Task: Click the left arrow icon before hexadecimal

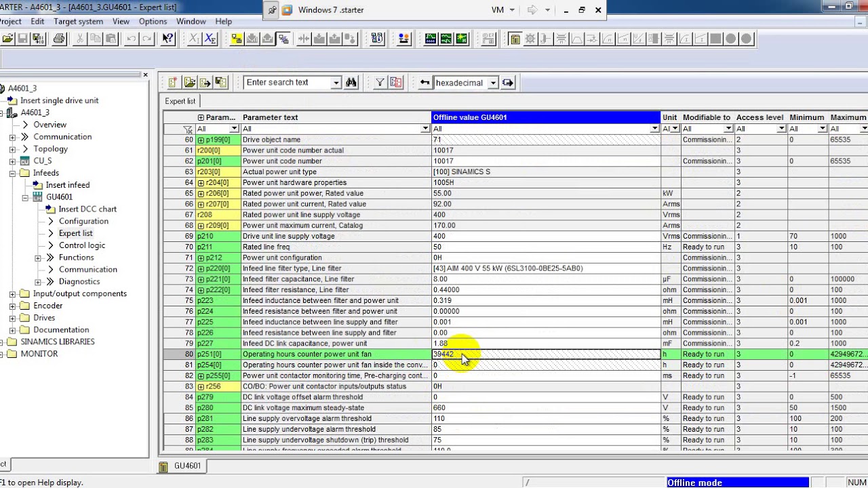Action: click(x=425, y=83)
